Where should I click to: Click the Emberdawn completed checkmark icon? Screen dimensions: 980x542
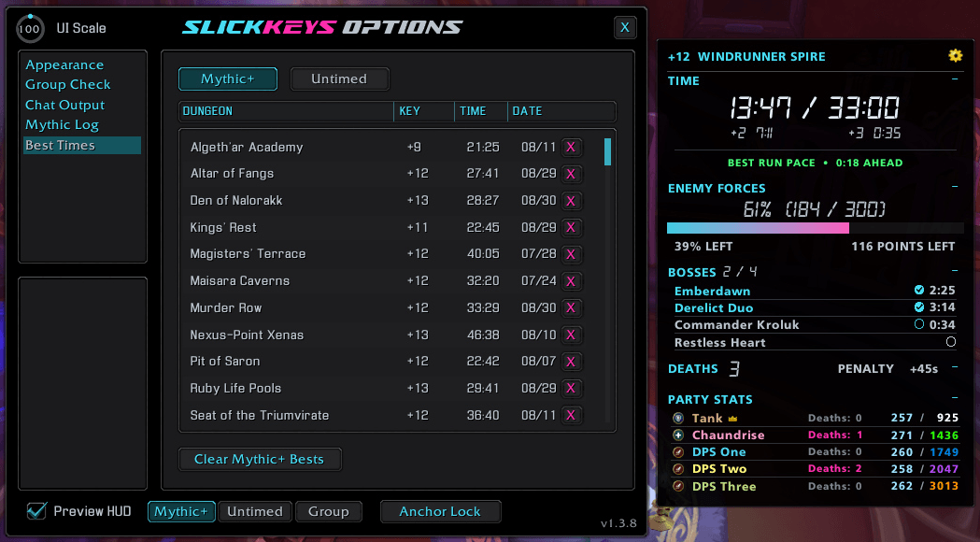(918, 290)
